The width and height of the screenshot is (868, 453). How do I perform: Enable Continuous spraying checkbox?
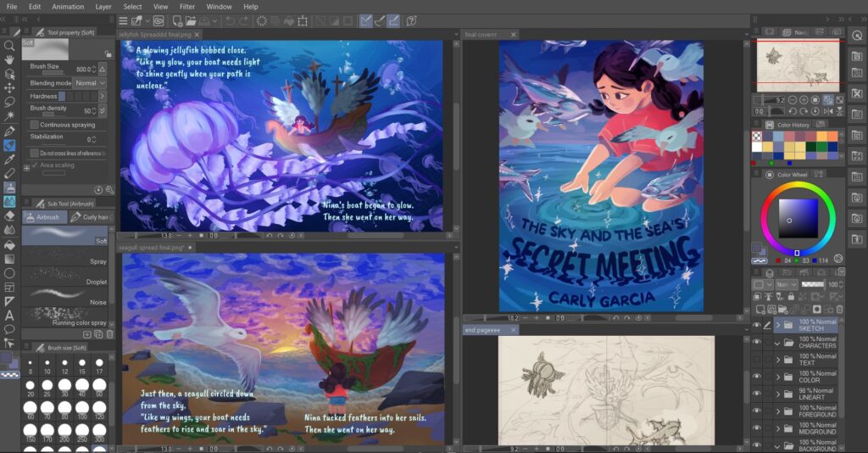[34, 125]
